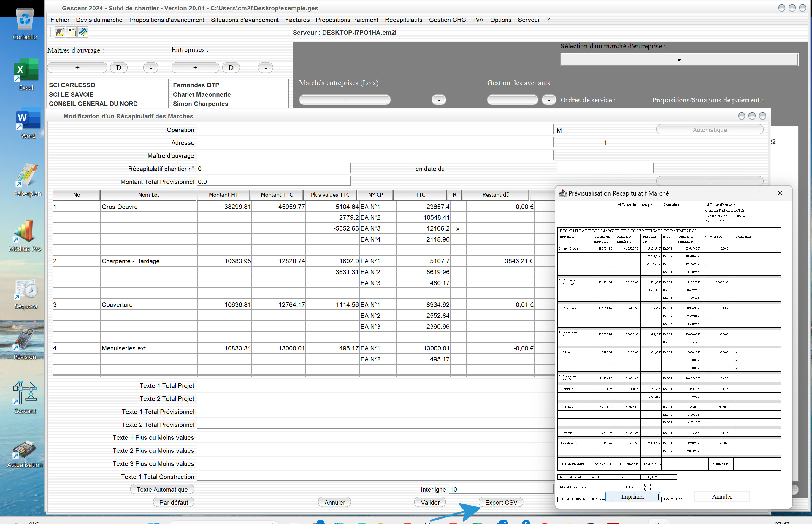Image resolution: width=812 pixels, height=524 pixels.
Task: Open the Fichier menu
Action: click(60, 20)
